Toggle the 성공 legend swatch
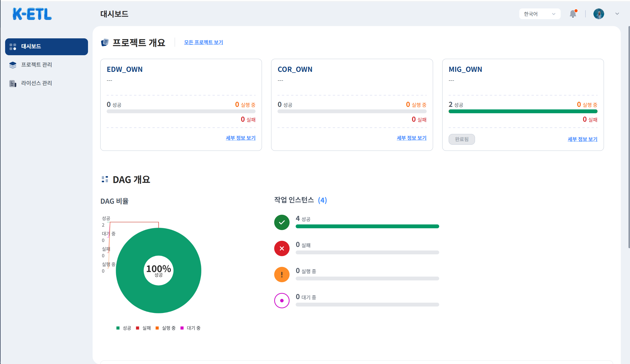Screen dimensions: 630x364 tap(118, 328)
